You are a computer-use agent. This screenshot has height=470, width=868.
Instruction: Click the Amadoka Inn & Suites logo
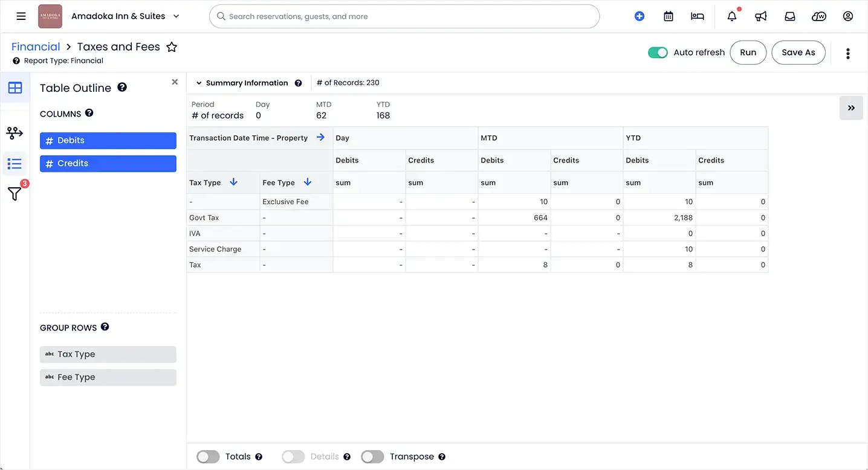pyautogui.click(x=50, y=16)
